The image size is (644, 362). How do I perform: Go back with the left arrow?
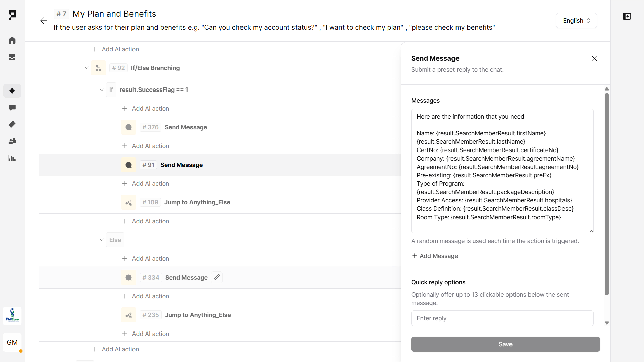(44, 21)
